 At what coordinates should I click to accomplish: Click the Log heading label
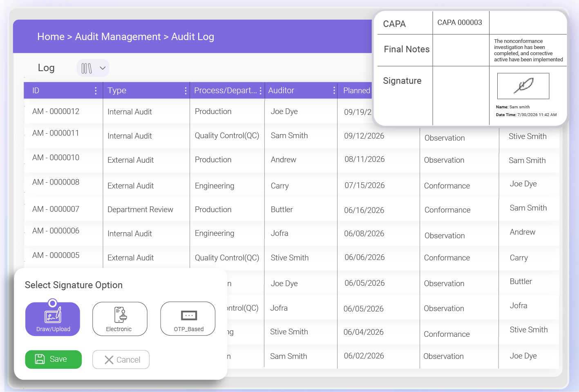(x=46, y=68)
